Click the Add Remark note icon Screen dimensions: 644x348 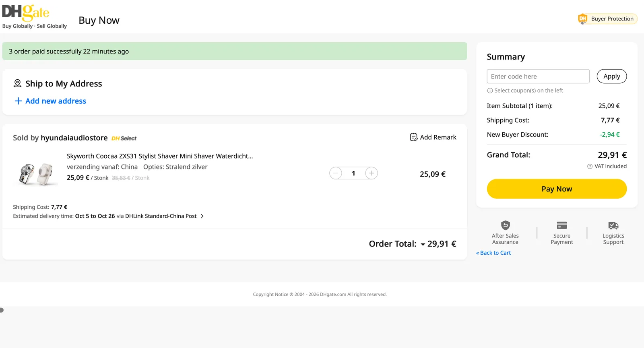click(413, 137)
